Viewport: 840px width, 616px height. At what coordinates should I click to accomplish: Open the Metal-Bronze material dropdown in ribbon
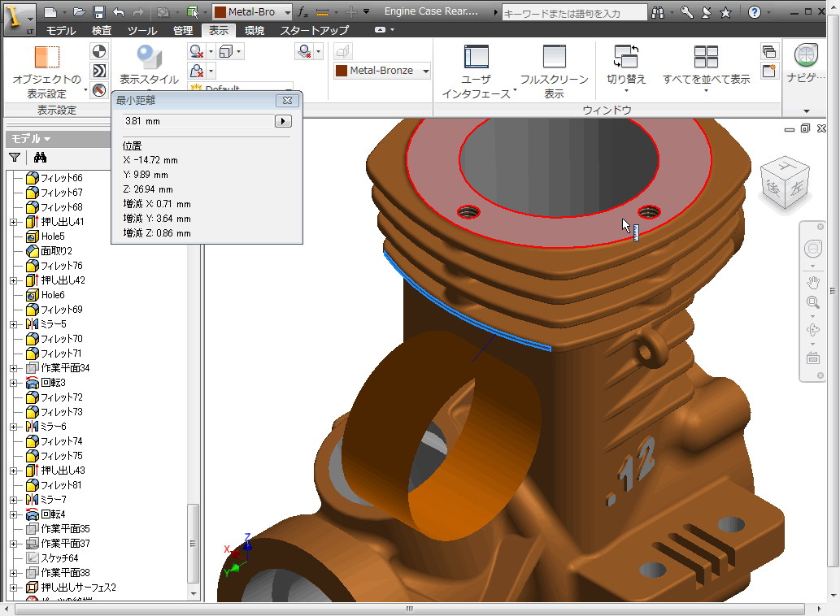click(425, 71)
